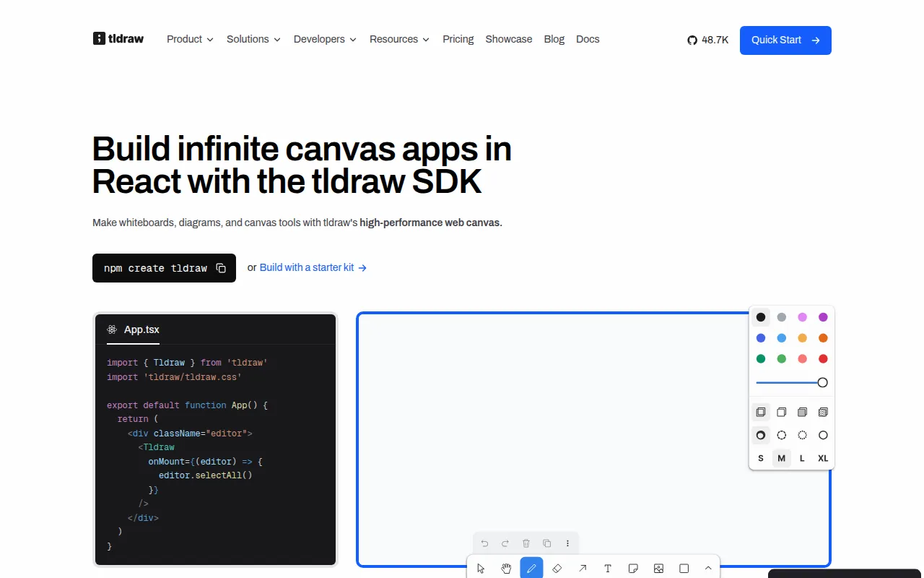Set stroke size to XL

(823, 459)
